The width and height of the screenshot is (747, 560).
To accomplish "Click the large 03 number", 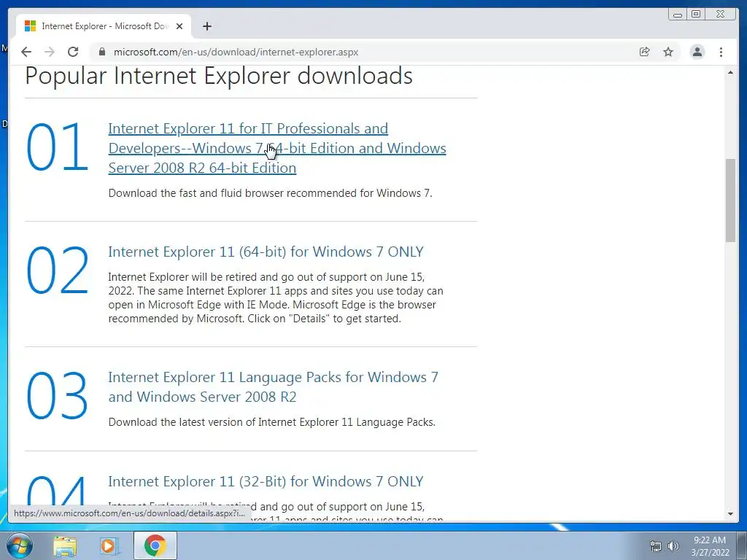I will [x=57, y=395].
